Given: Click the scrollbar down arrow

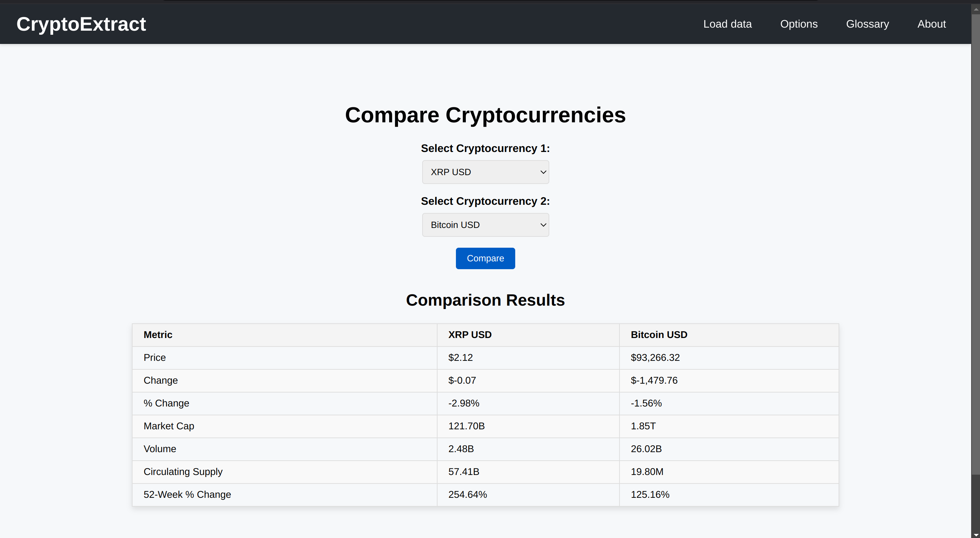Looking at the screenshot, I should 976,535.
